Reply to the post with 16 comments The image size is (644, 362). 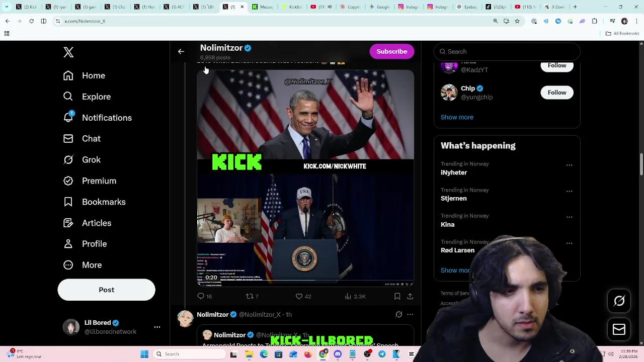tap(205, 296)
